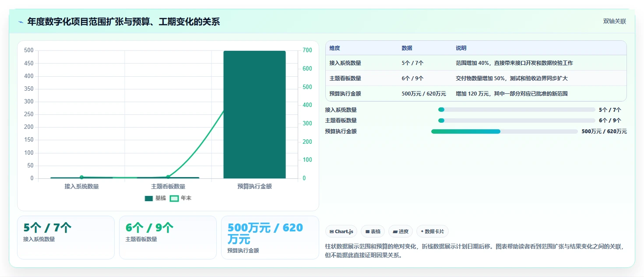Click the lightning icon beside the title
The width and height of the screenshot is (644, 277).
pos(21,22)
